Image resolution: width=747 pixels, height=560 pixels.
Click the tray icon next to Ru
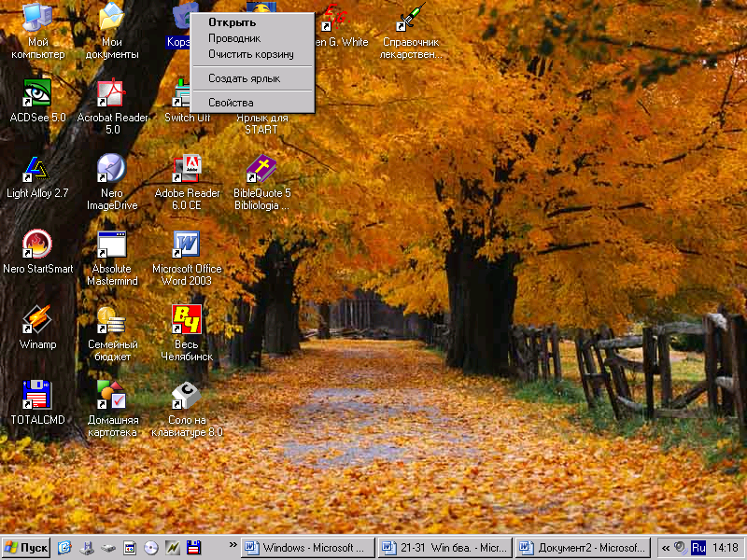(682, 548)
